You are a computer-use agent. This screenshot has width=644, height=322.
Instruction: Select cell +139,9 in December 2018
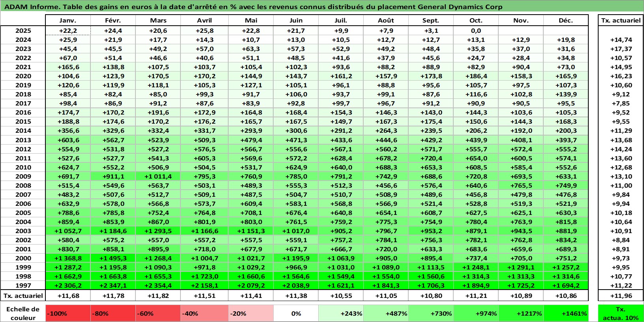click(x=566, y=94)
